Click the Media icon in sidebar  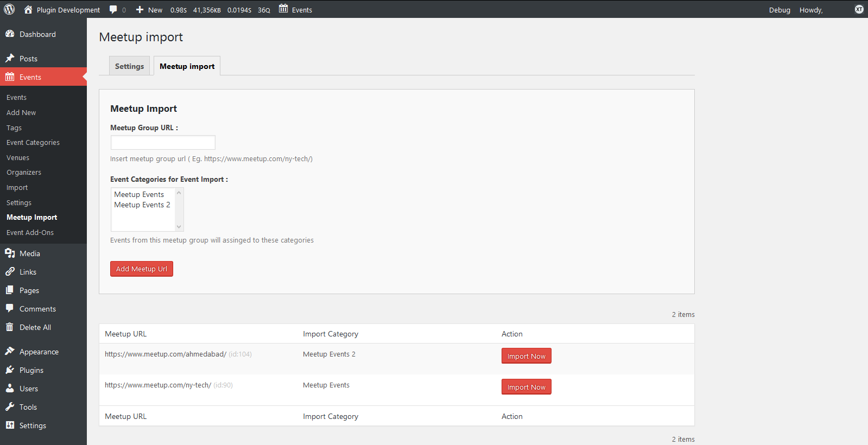pyautogui.click(x=10, y=253)
